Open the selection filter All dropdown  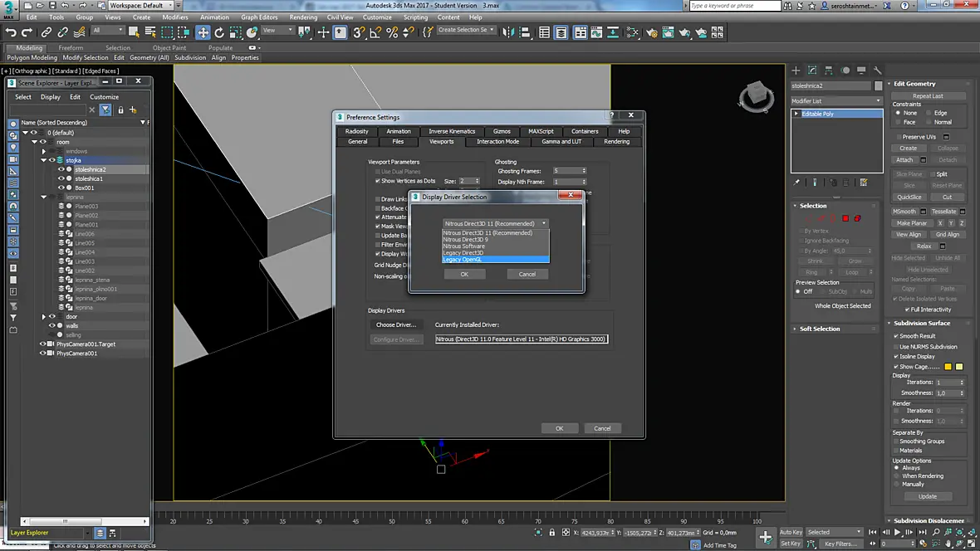[x=107, y=30]
